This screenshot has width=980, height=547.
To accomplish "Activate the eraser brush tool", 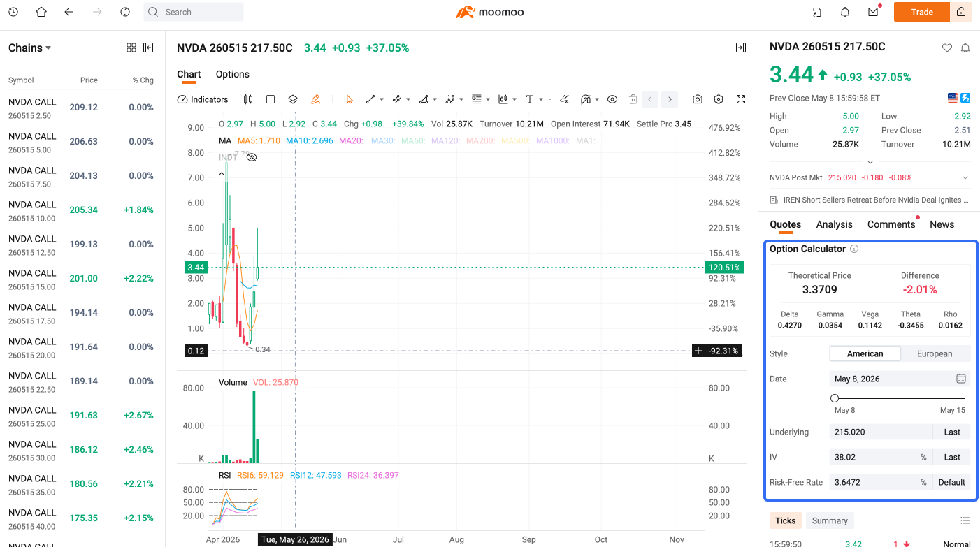I will (x=564, y=99).
